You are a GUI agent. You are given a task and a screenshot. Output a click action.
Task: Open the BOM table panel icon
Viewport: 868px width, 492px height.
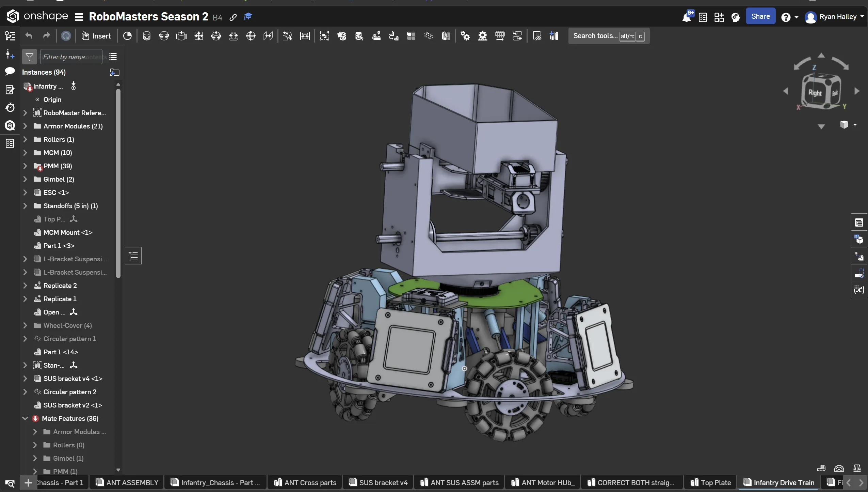click(859, 223)
